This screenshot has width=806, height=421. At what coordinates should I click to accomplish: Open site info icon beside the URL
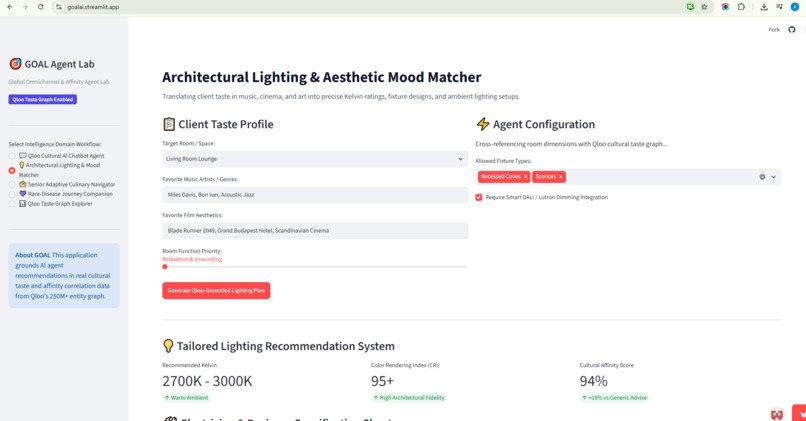[x=59, y=7]
